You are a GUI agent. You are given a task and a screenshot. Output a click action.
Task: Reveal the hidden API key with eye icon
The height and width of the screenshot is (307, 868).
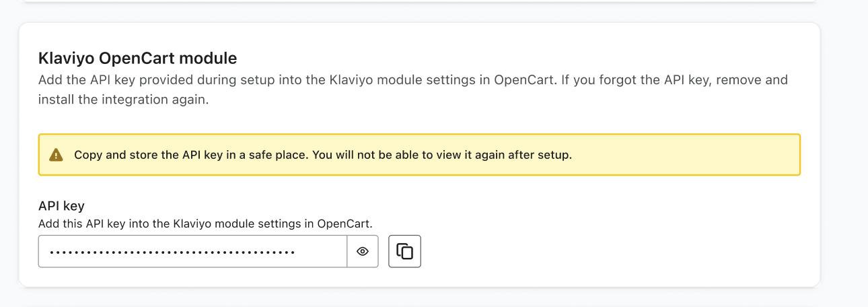(363, 251)
